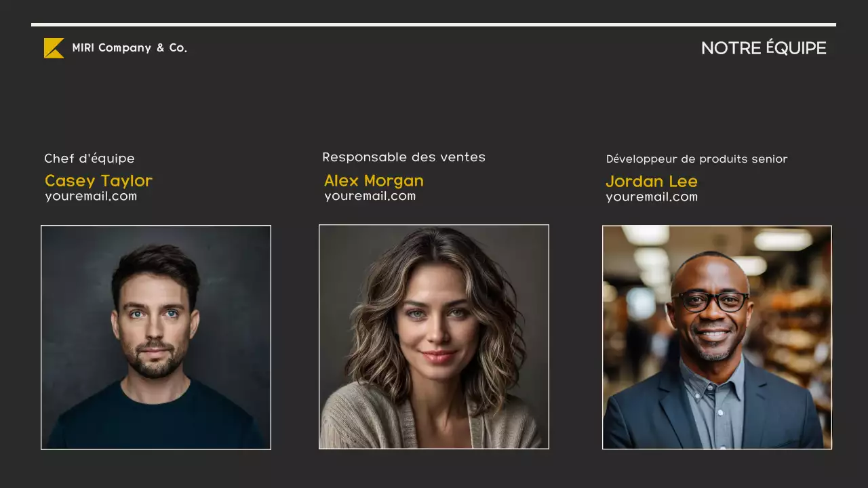Open Casey Taylor's youremail.com link
Viewport: 868px width, 488px height.
(x=91, y=197)
